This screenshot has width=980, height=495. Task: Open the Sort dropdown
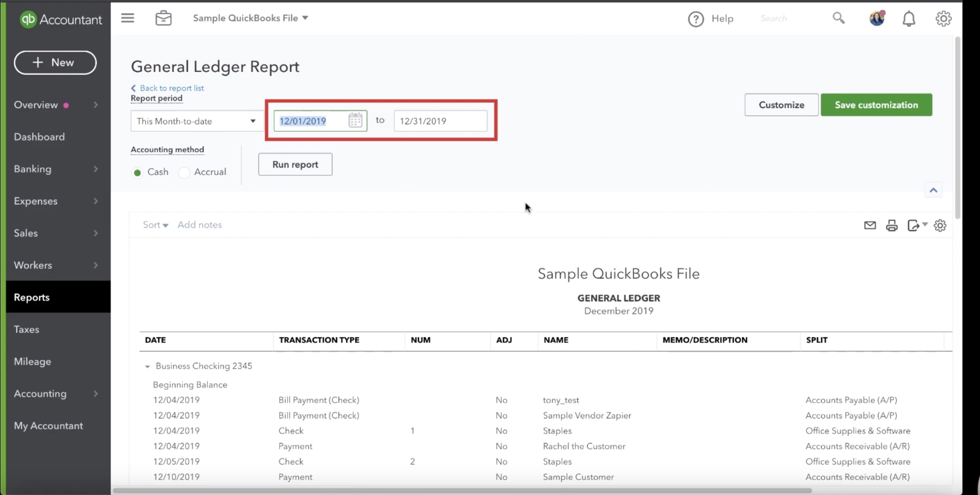click(155, 225)
